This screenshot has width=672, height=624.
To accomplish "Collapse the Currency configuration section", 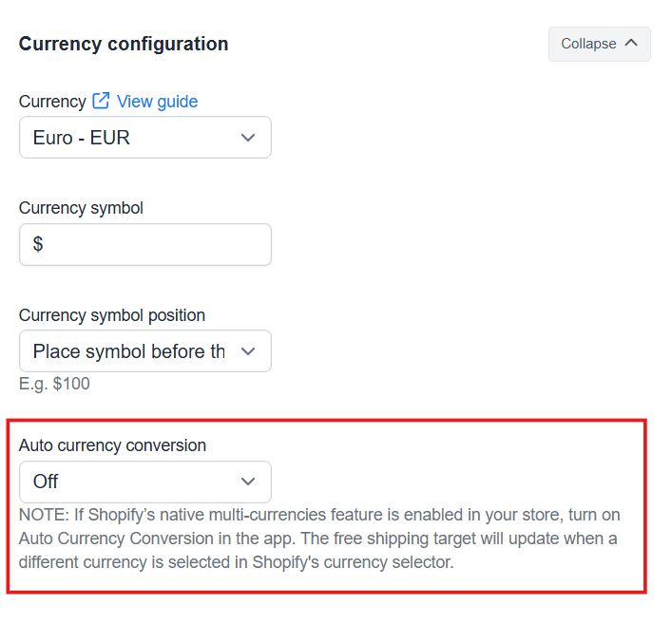I will tap(599, 44).
